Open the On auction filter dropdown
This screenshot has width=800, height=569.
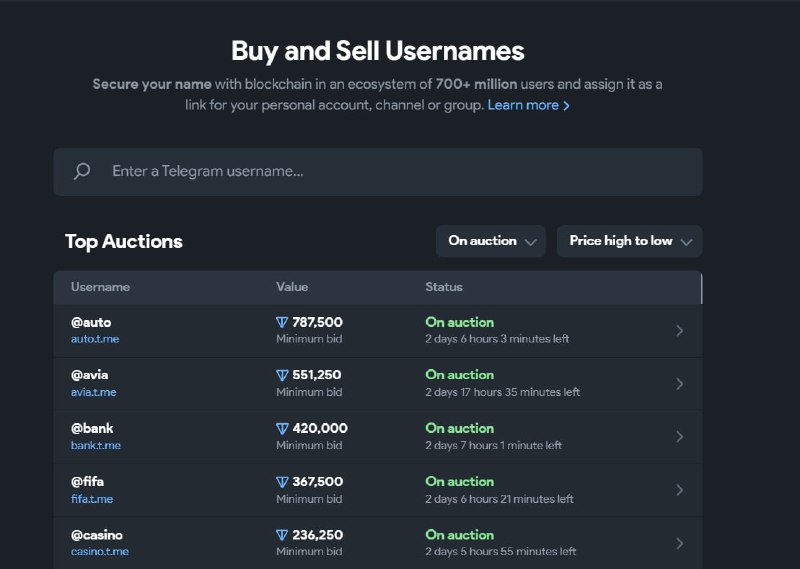tap(491, 241)
